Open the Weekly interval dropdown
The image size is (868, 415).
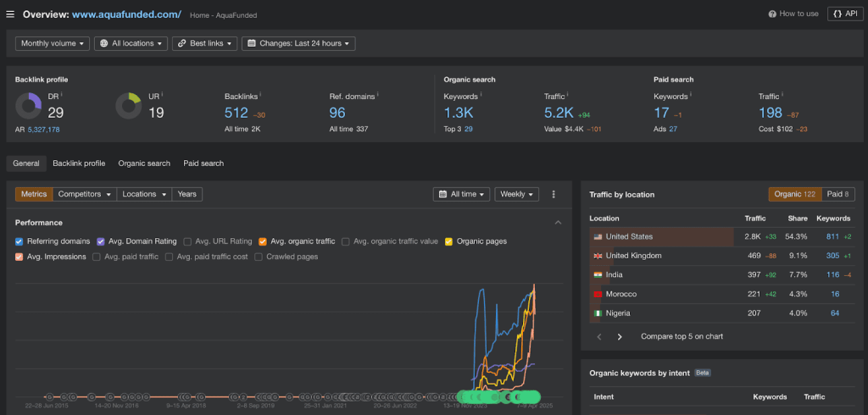[x=516, y=194]
